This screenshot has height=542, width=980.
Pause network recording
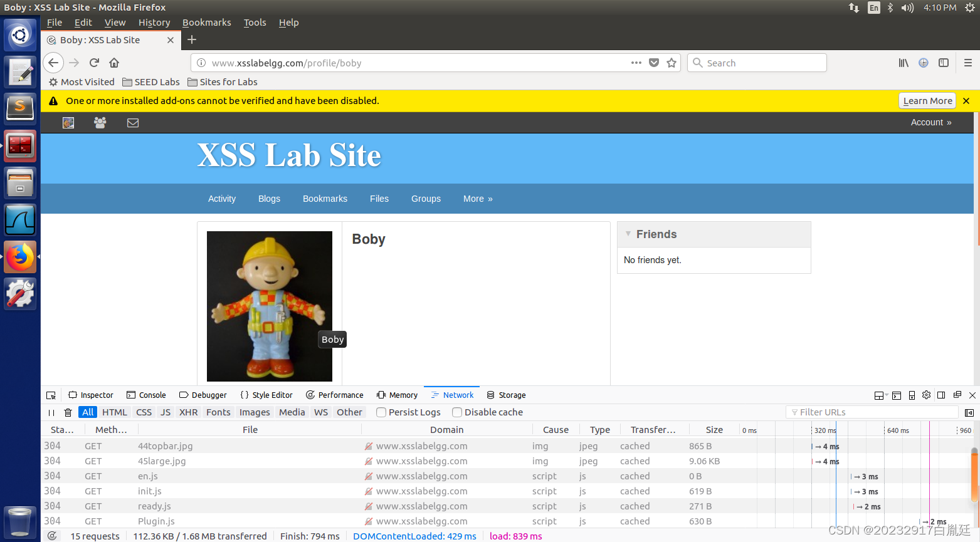51,412
